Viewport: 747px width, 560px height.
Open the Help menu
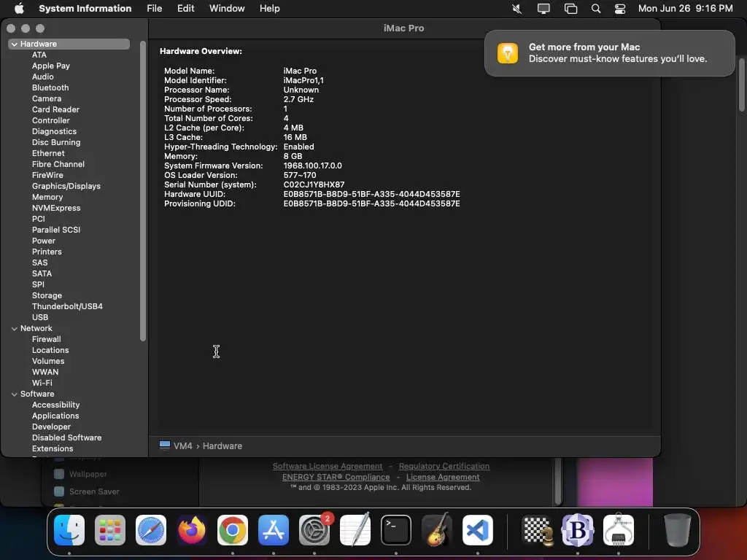tap(270, 9)
